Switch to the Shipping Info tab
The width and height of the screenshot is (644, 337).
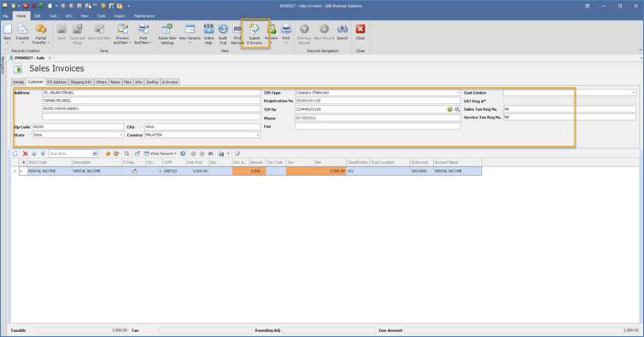point(81,82)
